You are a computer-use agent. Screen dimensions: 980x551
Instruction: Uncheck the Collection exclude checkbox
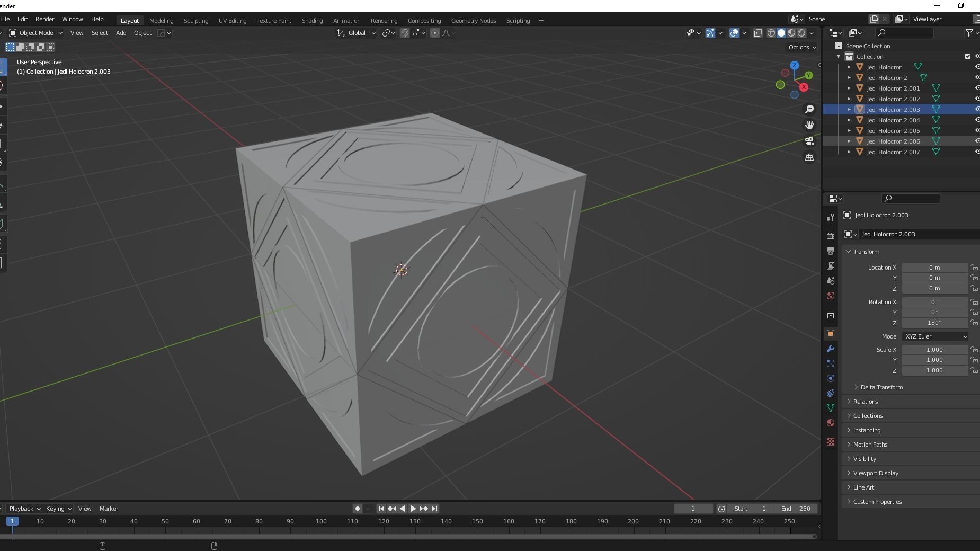point(968,57)
